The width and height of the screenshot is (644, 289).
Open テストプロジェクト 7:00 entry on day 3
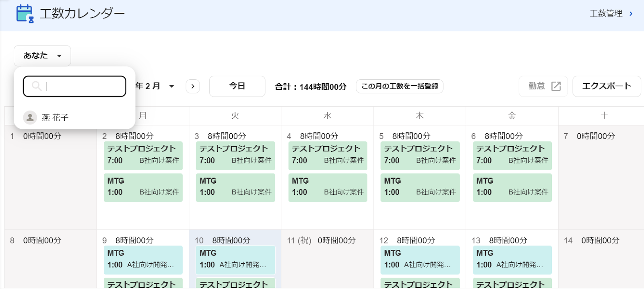pyautogui.click(x=235, y=155)
